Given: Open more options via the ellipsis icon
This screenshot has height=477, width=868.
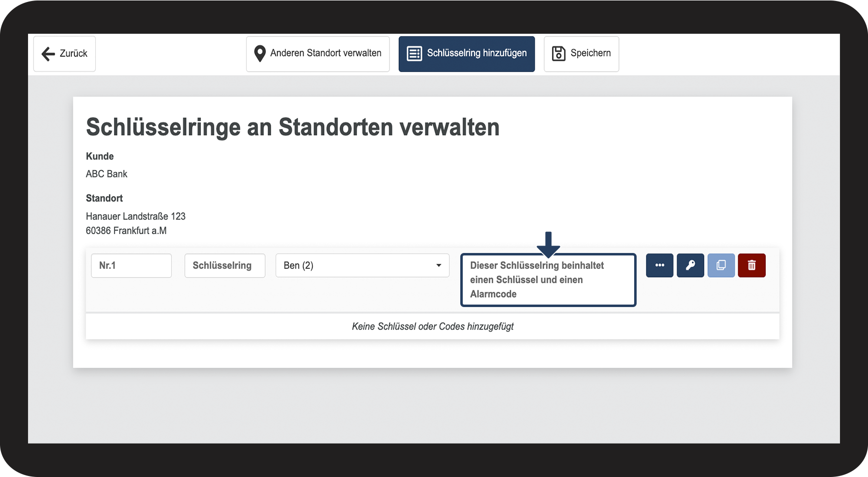Looking at the screenshot, I should (659, 265).
